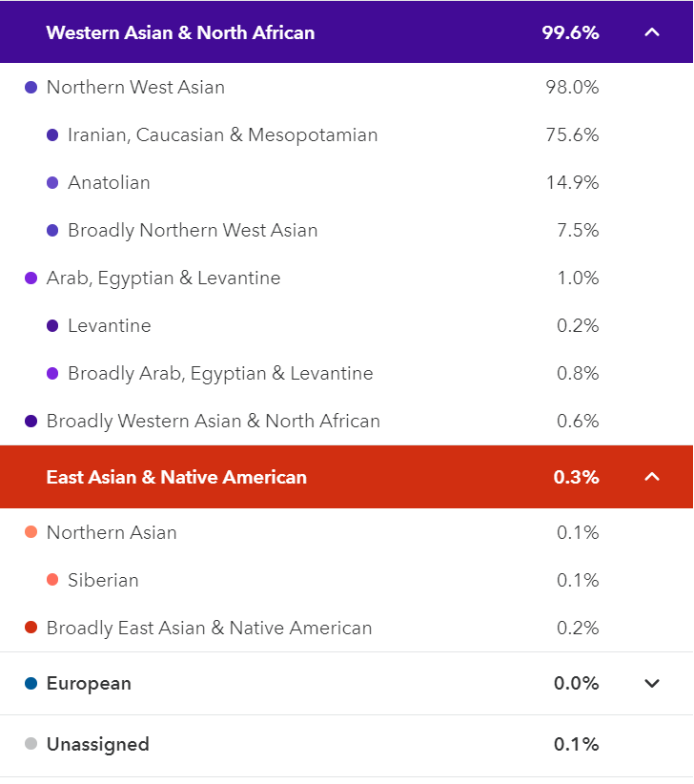The width and height of the screenshot is (694, 784).
Task: Click the gray Unassigned dot icon
Action: pyautogui.click(x=31, y=744)
